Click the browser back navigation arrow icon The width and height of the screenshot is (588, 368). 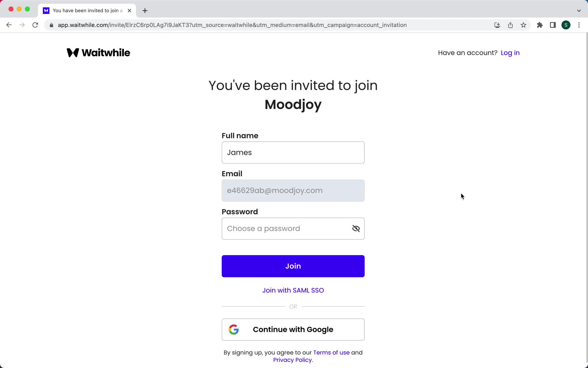pos(9,25)
